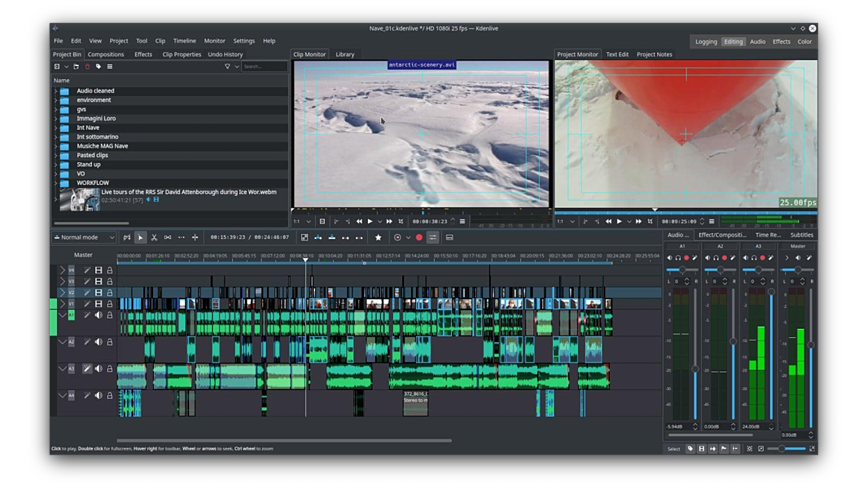
Task: Click the tag icon in Project Bin toolbar
Action: 98,67
